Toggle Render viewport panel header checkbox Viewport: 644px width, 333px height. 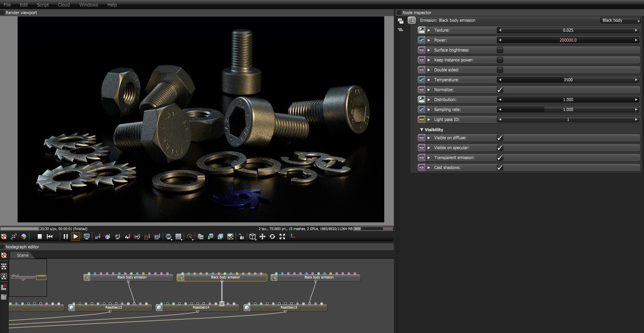(2, 13)
